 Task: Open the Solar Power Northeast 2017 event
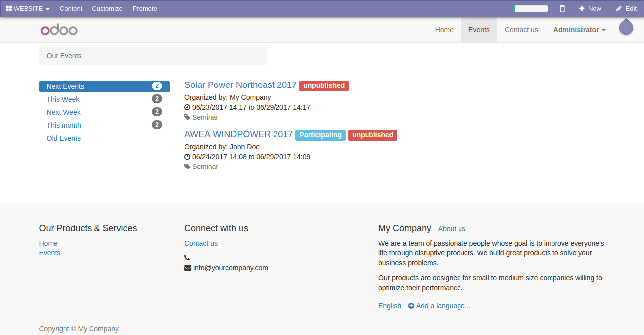pos(240,85)
